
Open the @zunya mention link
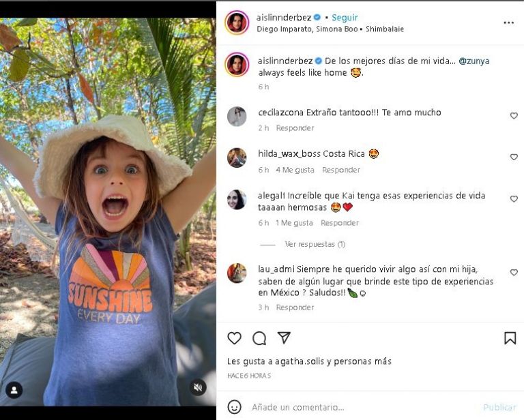(474, 61)
